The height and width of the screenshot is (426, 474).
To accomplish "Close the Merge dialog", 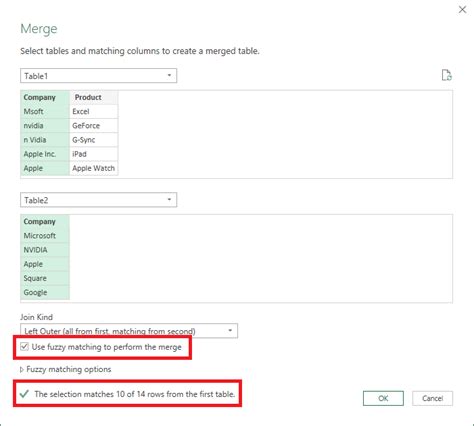I will (x=462, y=10).
